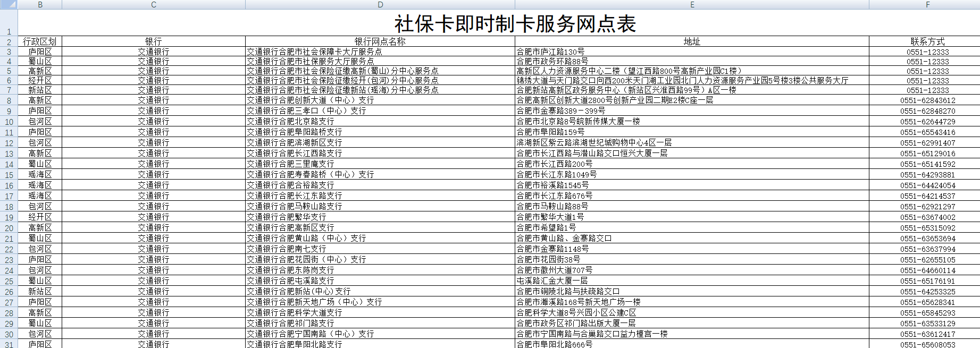Screen dimensions: 980x348
Task: Select cell 交通银行合肥马鞍山路支行
Action: (380, 206)
